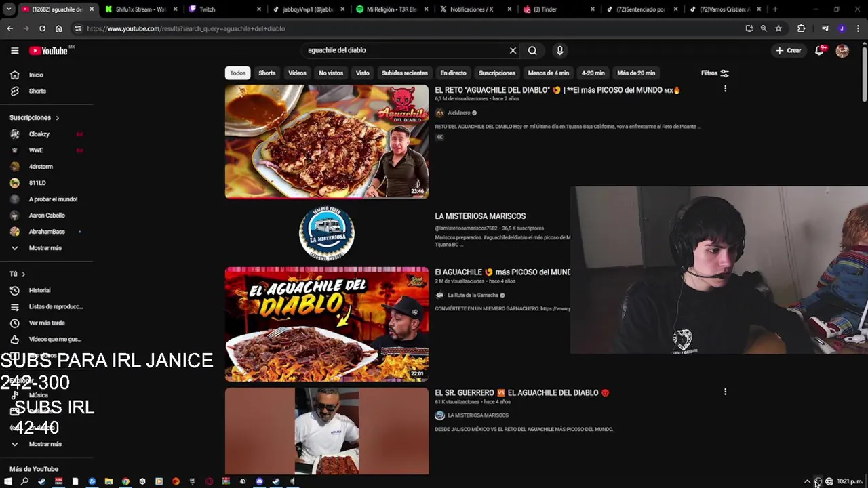
Task: Click the address bar URL field
Action: click(x=407, y=28)
